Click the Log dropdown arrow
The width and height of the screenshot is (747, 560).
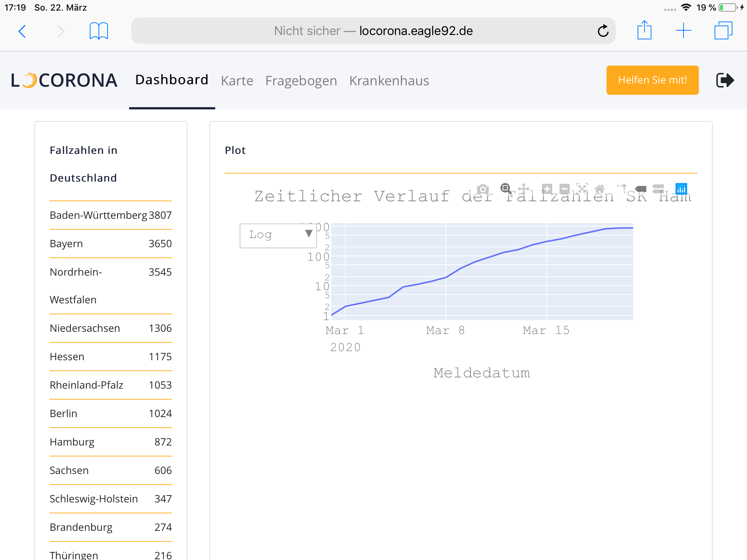309,234
